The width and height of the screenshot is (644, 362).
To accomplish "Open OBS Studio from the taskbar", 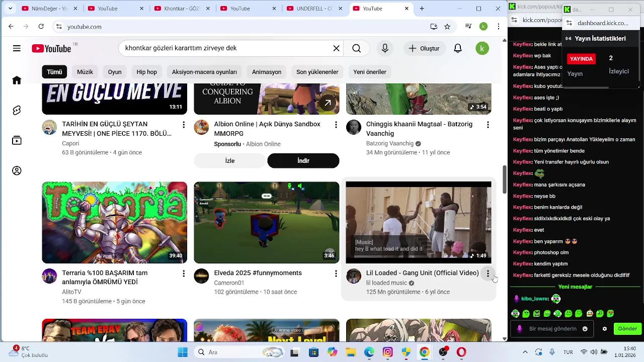I will 443,352.
